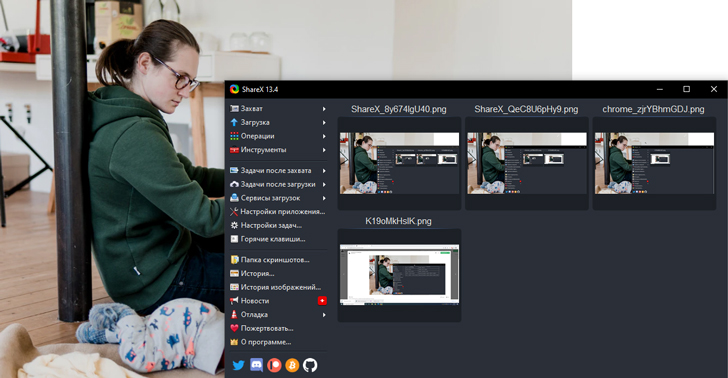
Task: Open Папка скриншотов... folder
Action: 278,260
